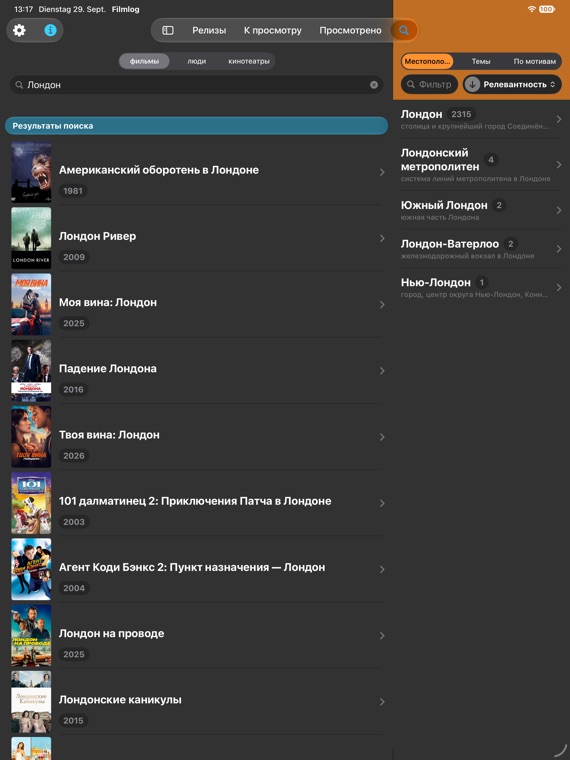570x760 pixels.
Task: Toggle the sidebar panel icon
Action: click(168, 31)
